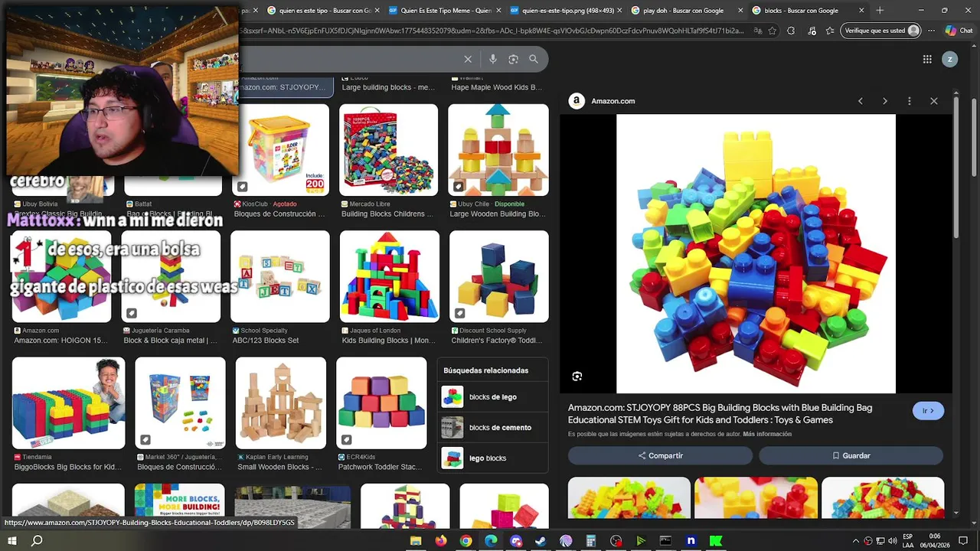Screen dimensions: 980x551
Task: Launch Steam from the taskbar
Action: (541, 541)
